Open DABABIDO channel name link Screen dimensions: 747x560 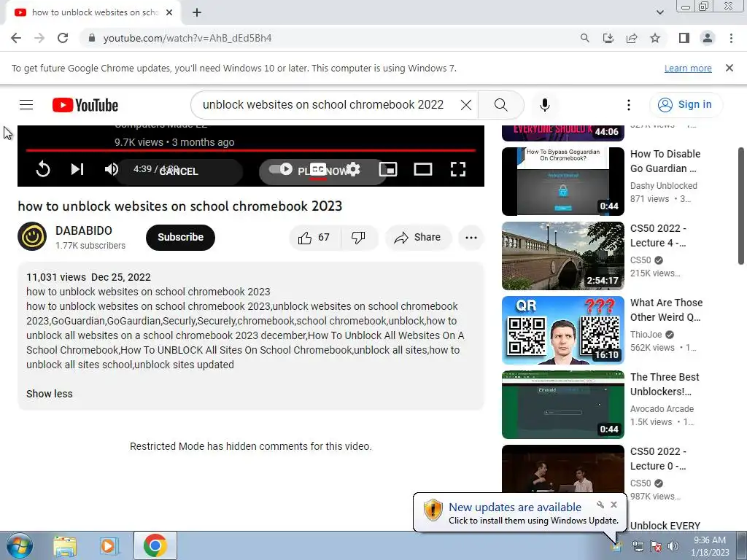(x=84, y=230)
